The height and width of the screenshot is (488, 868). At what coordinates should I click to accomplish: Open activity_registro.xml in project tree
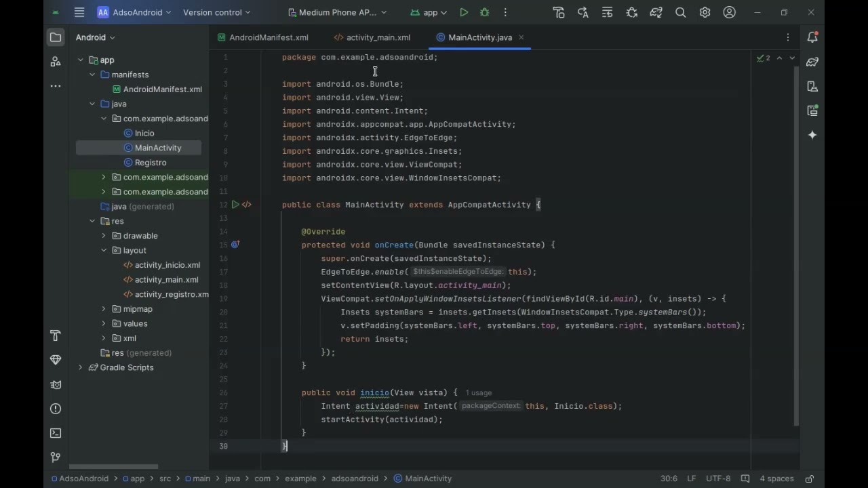pos(166,294)
